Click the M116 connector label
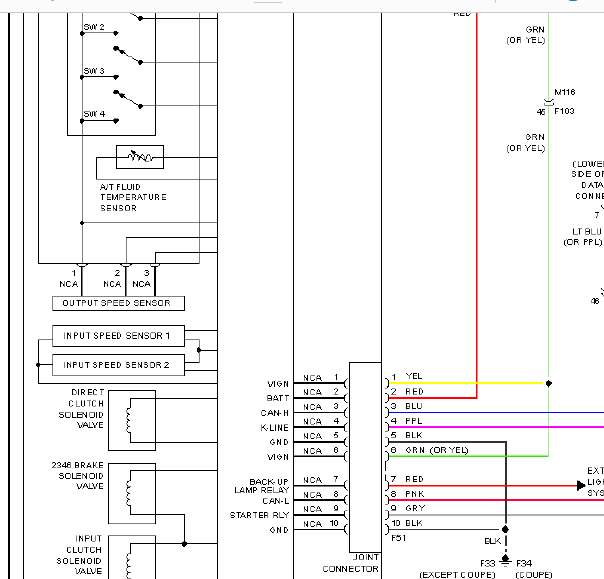604x579 pixels. tap(565, 92)
